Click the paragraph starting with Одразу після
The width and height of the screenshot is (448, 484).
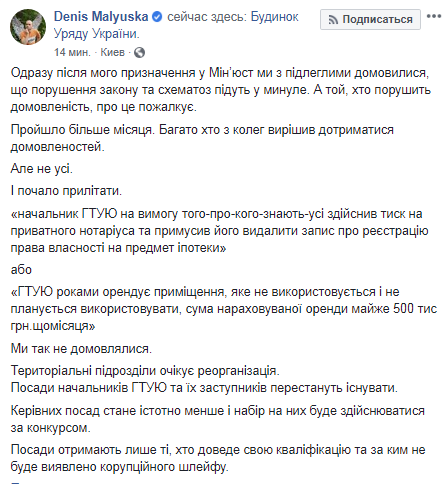point(220,90)
